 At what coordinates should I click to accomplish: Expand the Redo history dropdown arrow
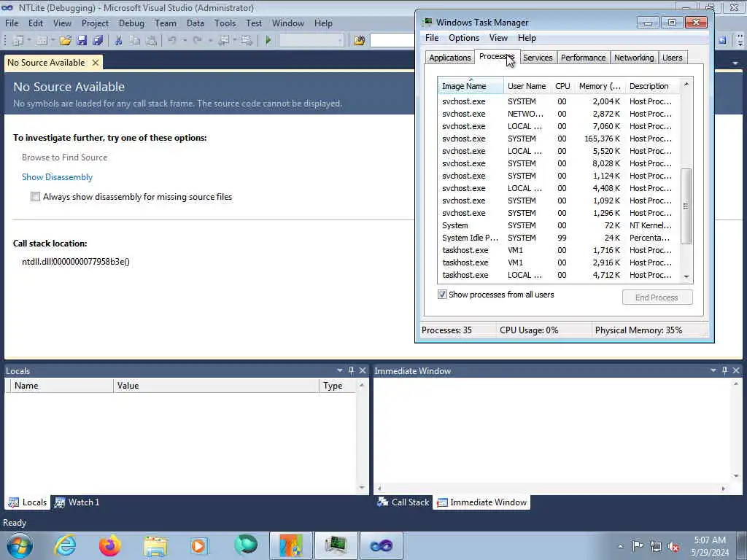[x=209, y=41]
